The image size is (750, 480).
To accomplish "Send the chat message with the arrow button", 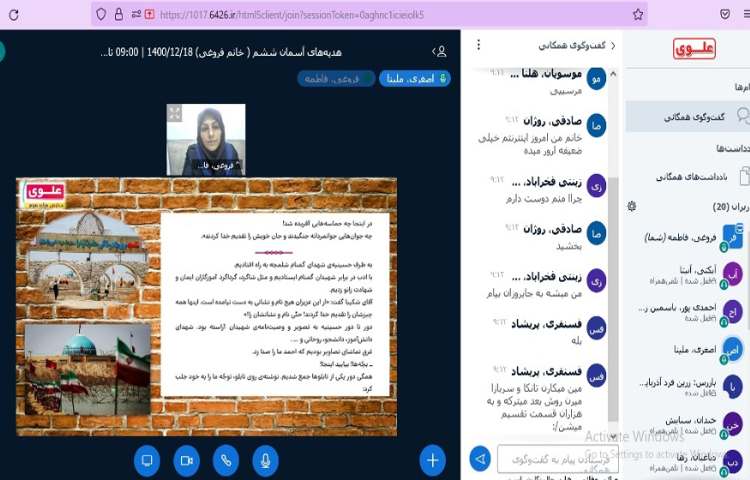I will click(x=480, y=459).
